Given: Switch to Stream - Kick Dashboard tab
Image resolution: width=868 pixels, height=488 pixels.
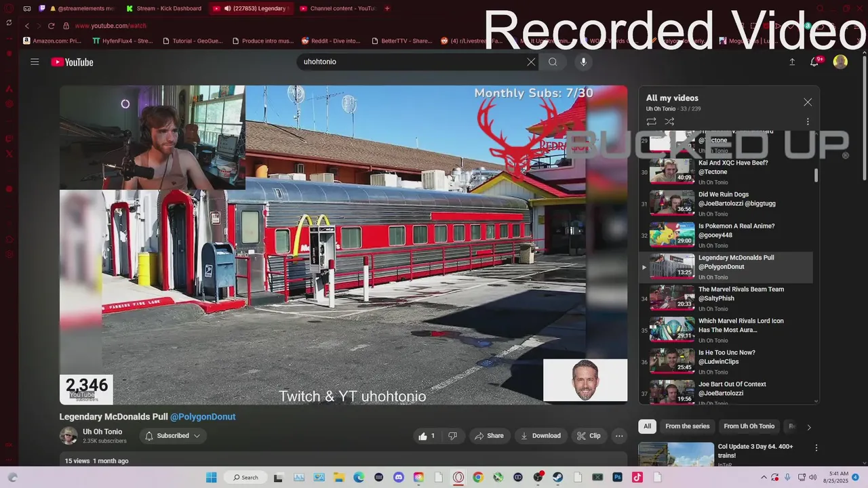Looking at the screenshot, I should [x=165, y=8].
